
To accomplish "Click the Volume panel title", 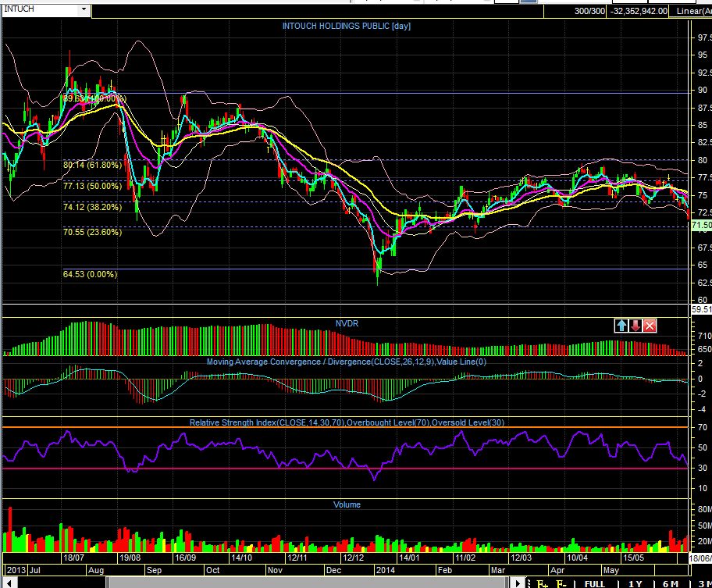I will 347,504.
